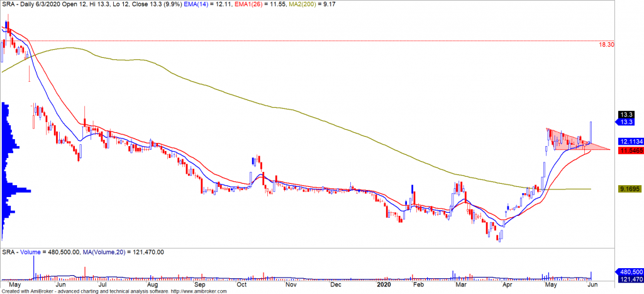This screenshot has height=294, width=644.
Task: Click the longest blue volume profile bar
Action: tap(16, 190)
